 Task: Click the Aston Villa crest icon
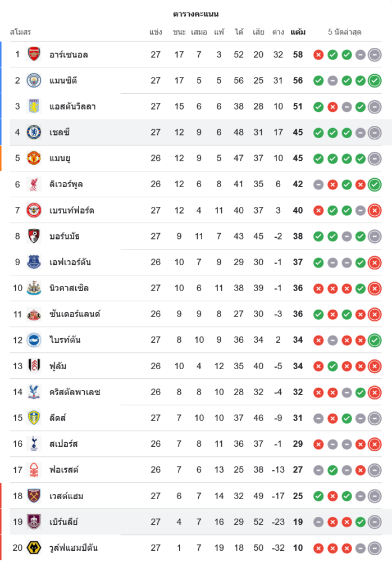coord(34,106)
